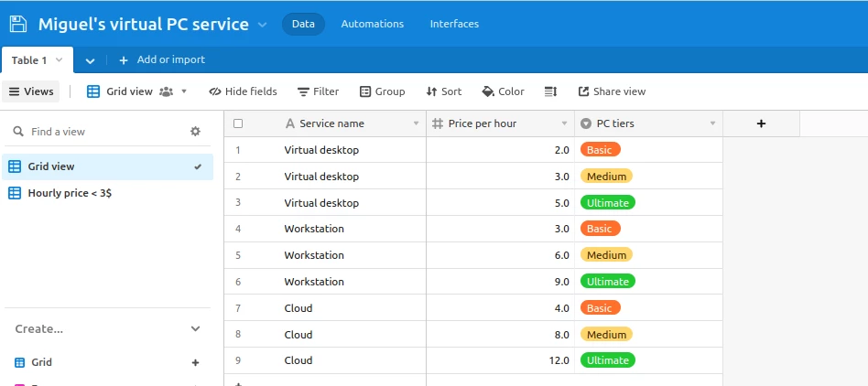Click row number 1

click(238, 150)
